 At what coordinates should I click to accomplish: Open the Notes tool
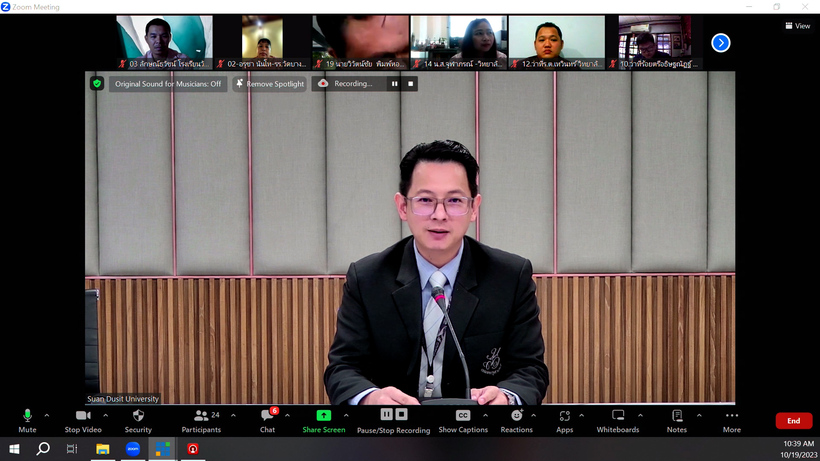[677, 419]
